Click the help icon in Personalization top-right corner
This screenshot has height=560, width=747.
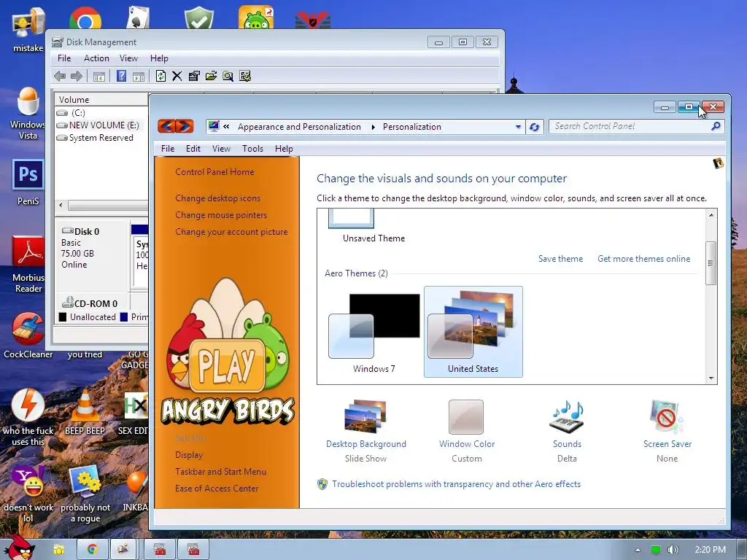(718, 163)
